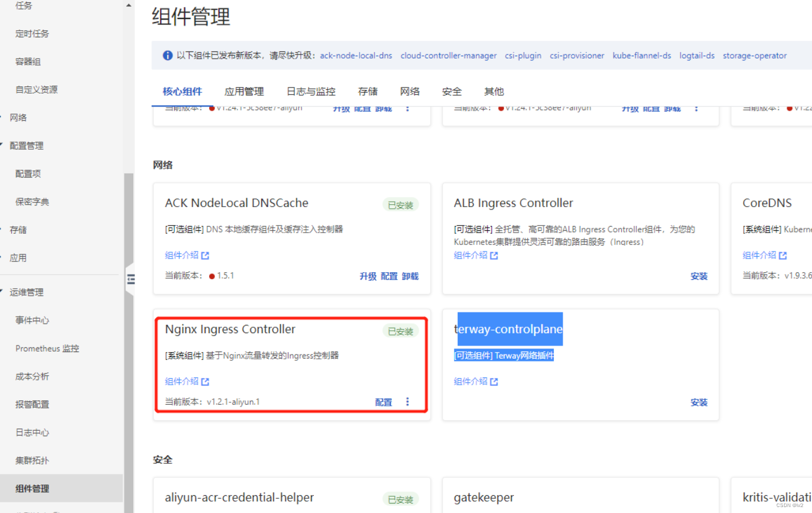This screenshot has width=812, height=513.
Task: Open 集群拓扑 in sidebar
Action: (x=33, y=460)
